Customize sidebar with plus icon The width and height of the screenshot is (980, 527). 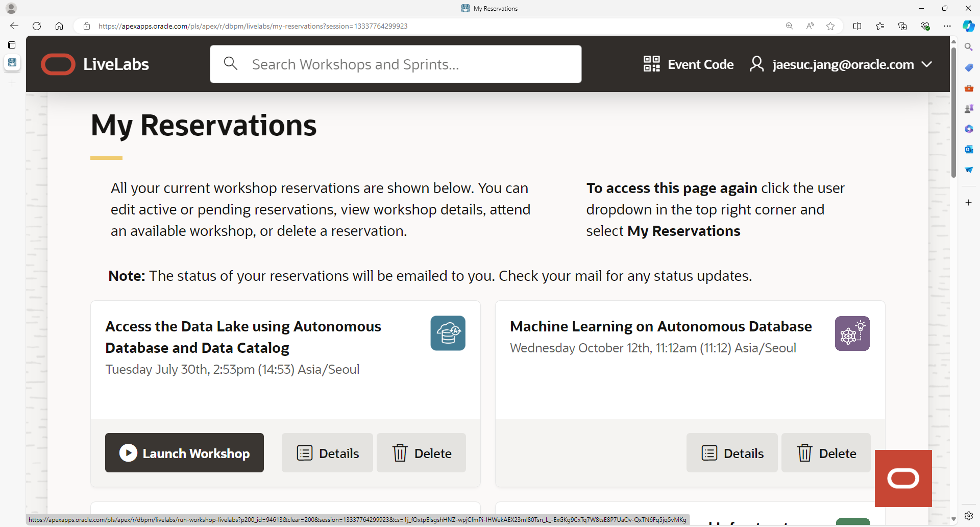click(x=969, y=203)
